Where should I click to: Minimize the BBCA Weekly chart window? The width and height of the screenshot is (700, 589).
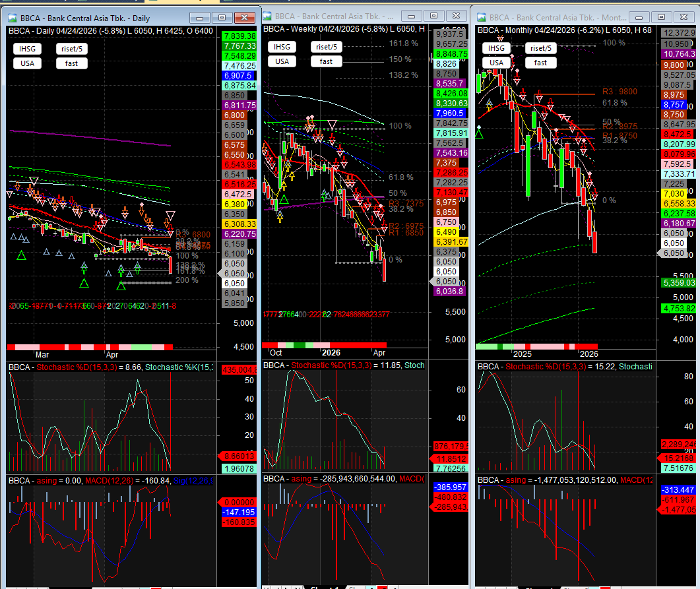click(411, 16)
